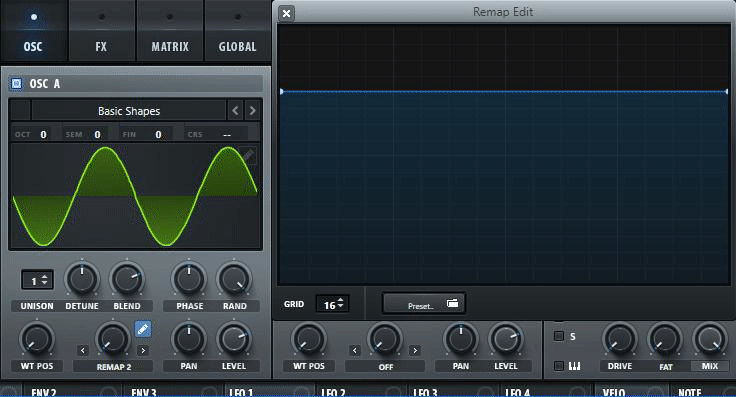This screenshot has height=397, width=736.
Task: Click the DETUNE knob
Action: [82, 279]
